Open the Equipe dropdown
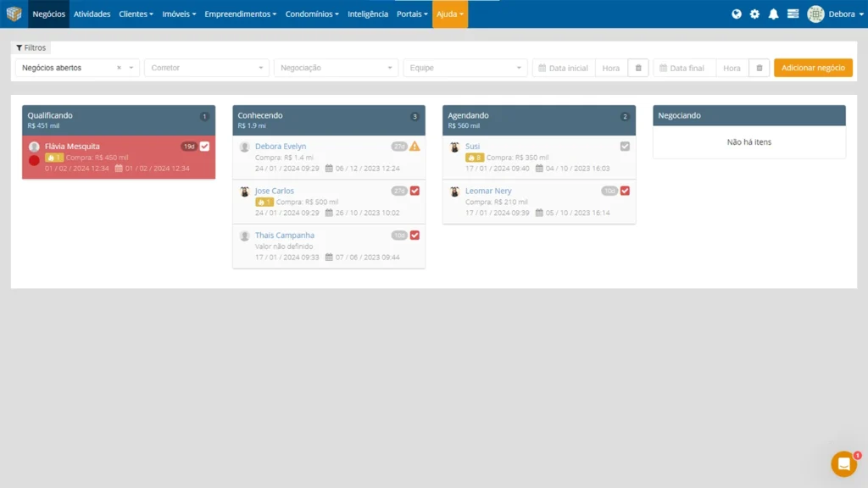The image size is (868, 488). click(465, 68)
